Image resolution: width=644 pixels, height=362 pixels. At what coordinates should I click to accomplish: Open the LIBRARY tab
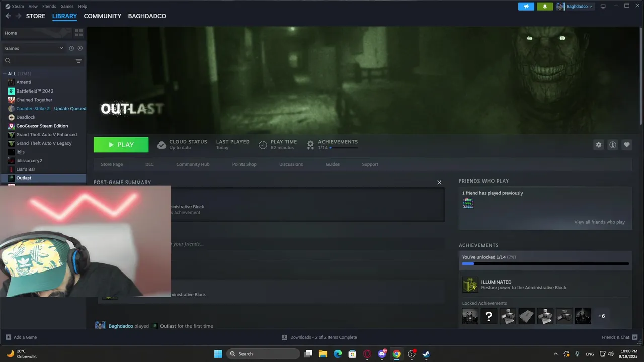64,16
